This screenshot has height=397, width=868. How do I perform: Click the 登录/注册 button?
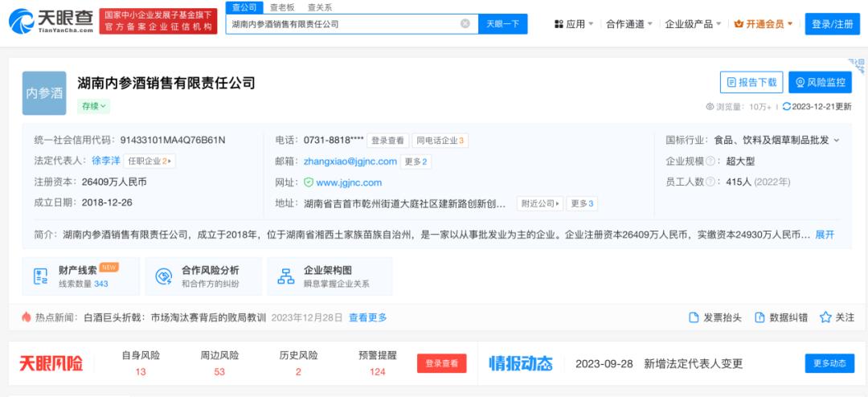(x=832, y=24)
